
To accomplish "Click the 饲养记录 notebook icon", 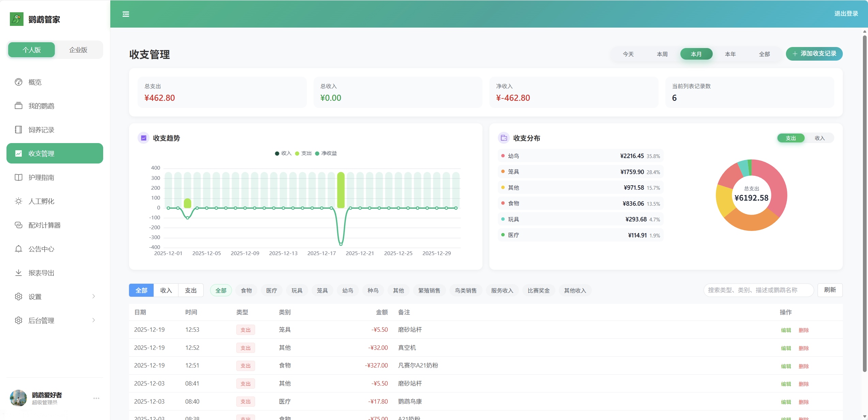I will tap(18, 130).
